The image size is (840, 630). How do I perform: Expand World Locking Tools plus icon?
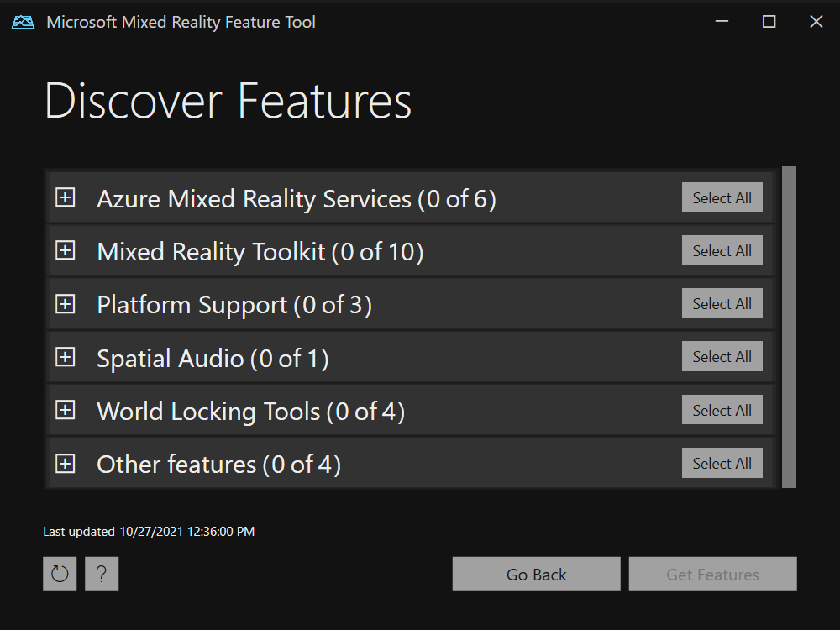pos(66,411)
